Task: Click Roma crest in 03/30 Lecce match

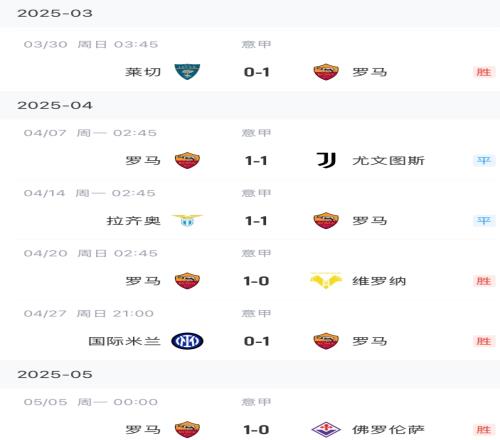Action: (326, 72)
